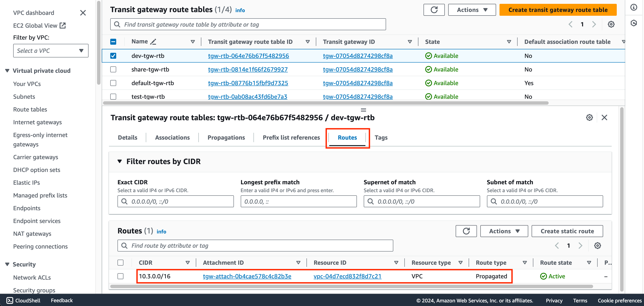Uncheck the dev-tgw-rtb row checkbox
Viewport: 644px width, 306px height.
point(113,56)
